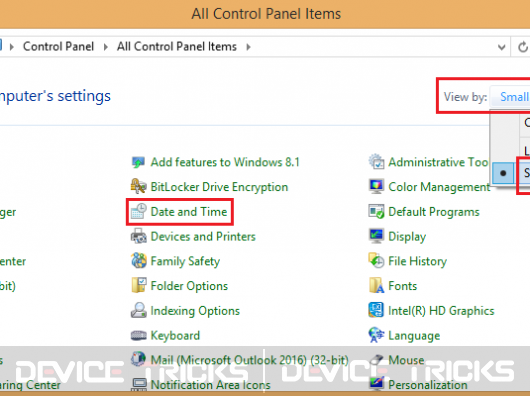Image resolution: width=530 pixels, height=396 pixels.
Task: Click the Color Management monitor icon
Action: point(376,187)
